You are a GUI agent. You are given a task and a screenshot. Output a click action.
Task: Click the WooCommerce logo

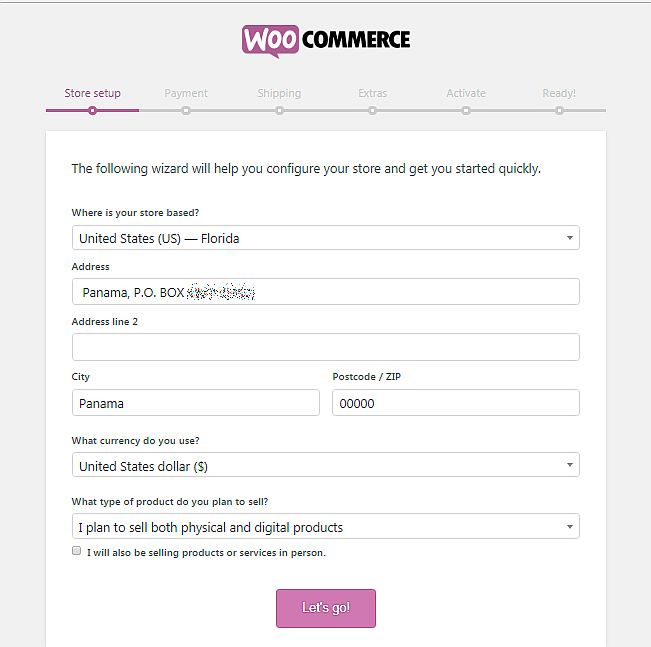coord(326,41)
